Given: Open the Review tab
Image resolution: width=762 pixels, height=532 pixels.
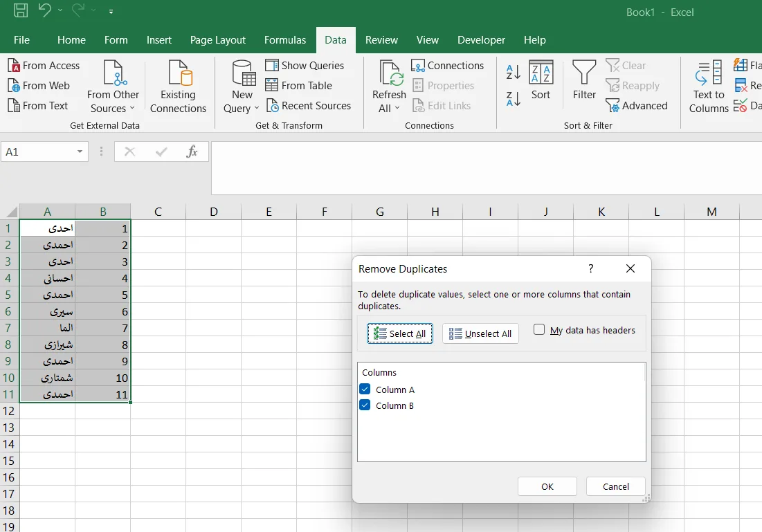Looking at the screenshot, I should pos(381,40).
